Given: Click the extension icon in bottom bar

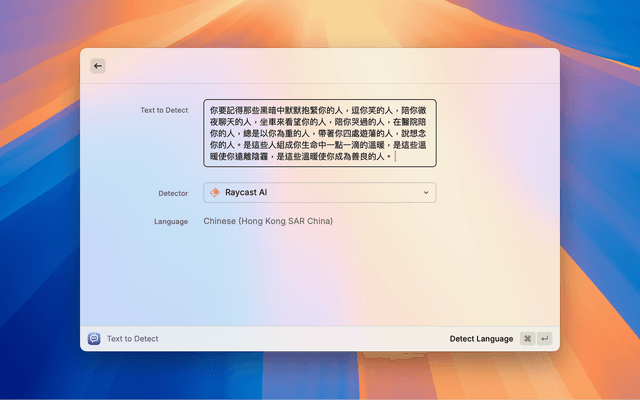Looking at the screenshot, I should pyautogui.click(x=94, y=339).
